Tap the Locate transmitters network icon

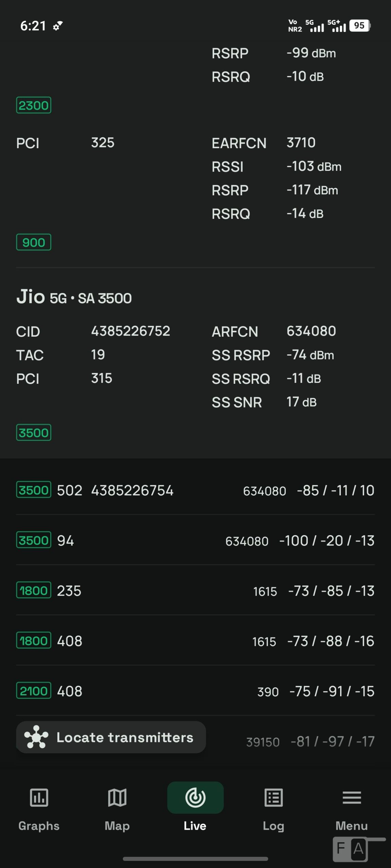click(x=36, y=737)
